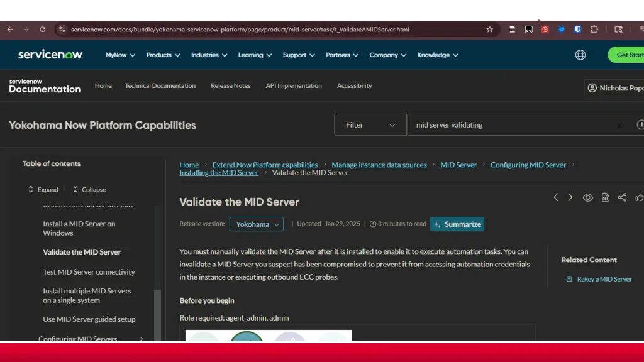Image resolution: width=644 pixels, height=362 pixels.
Task: Open Extend Now Platform capabilities breadcrumb
Action: (265, 165)
